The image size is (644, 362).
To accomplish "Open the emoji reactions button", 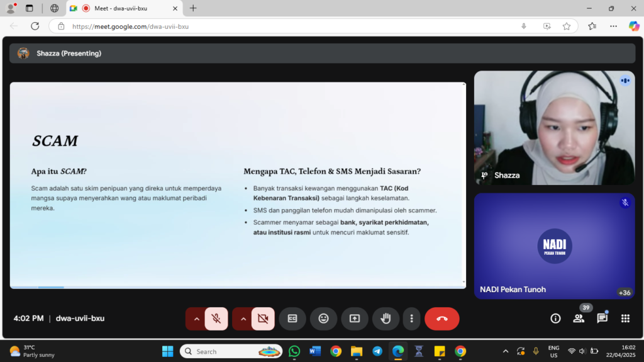I will coord(323,319).
